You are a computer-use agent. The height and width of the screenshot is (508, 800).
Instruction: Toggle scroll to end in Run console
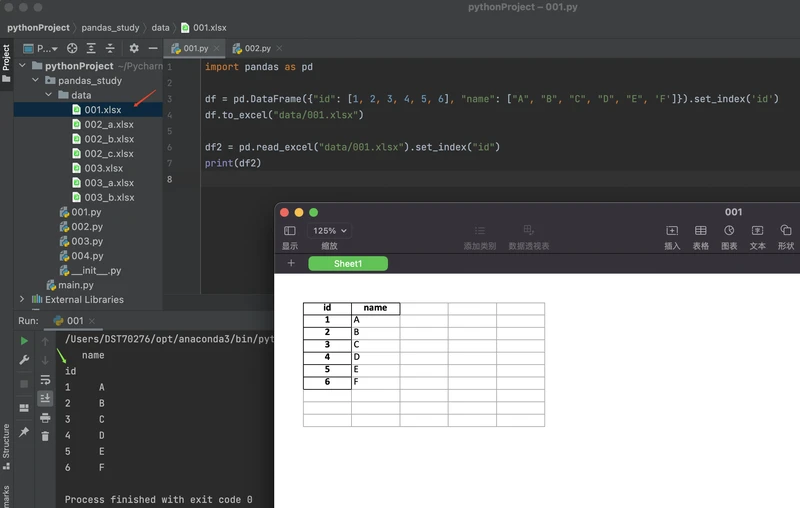(45, 398)
